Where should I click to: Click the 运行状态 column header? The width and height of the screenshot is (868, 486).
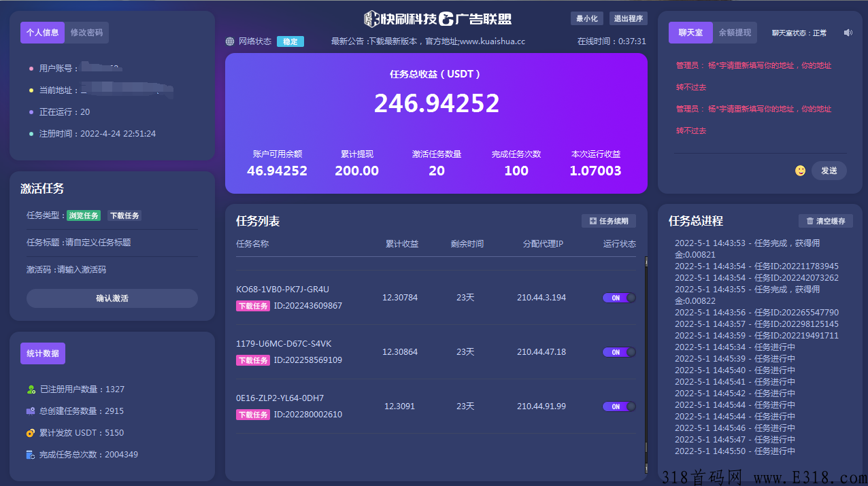tap(620, 243)
